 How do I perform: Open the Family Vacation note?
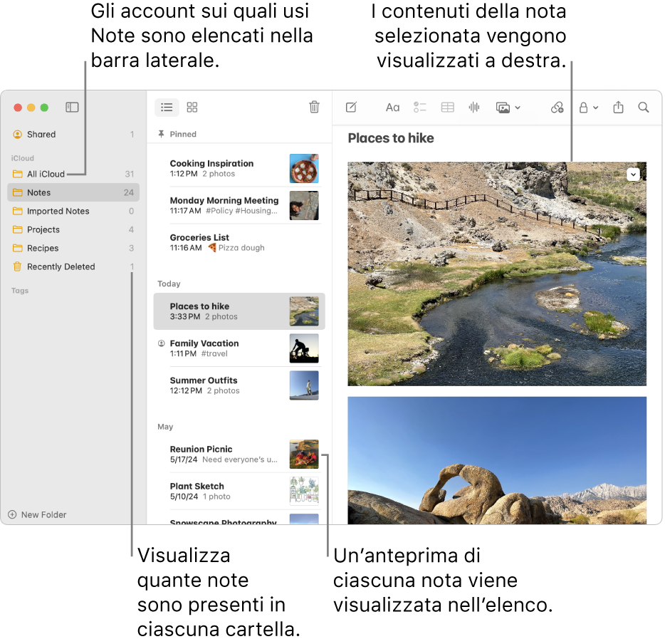(239, 348)
